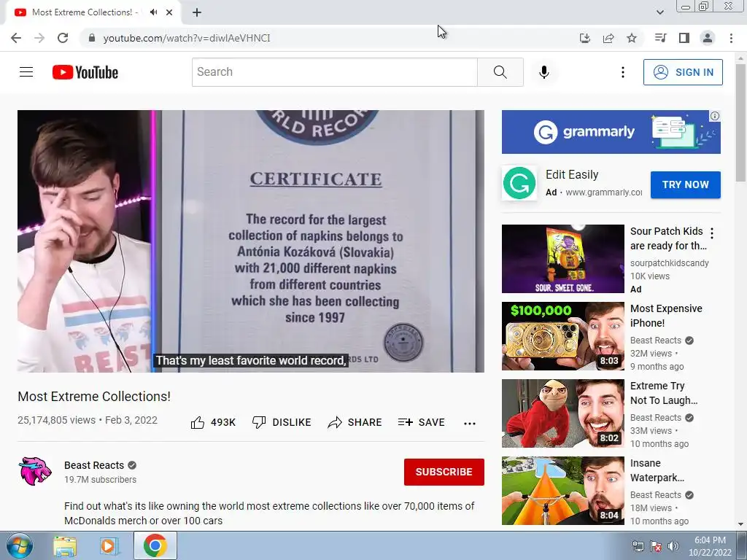Open $100,000 iPhone video thumbnail
Screen dimensions: 747x560
coord(562,336)
